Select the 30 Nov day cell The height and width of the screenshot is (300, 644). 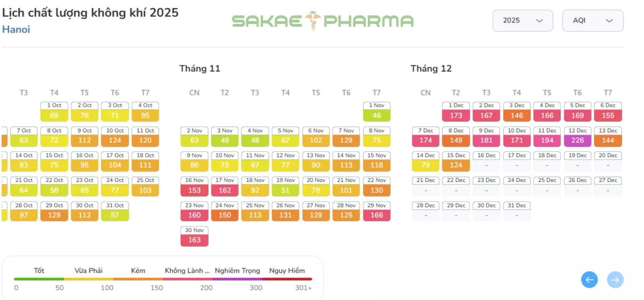pyautogui.click(x=194, y=236)
